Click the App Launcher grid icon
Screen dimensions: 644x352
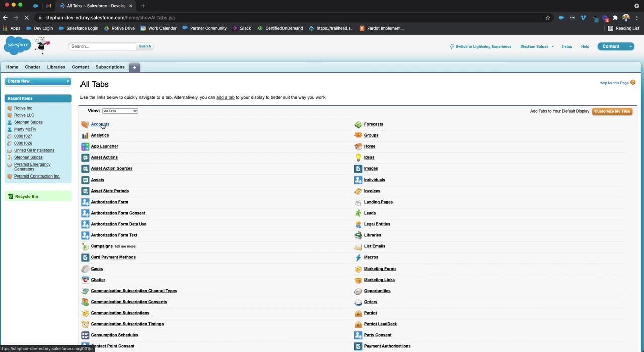pos(85,146)
